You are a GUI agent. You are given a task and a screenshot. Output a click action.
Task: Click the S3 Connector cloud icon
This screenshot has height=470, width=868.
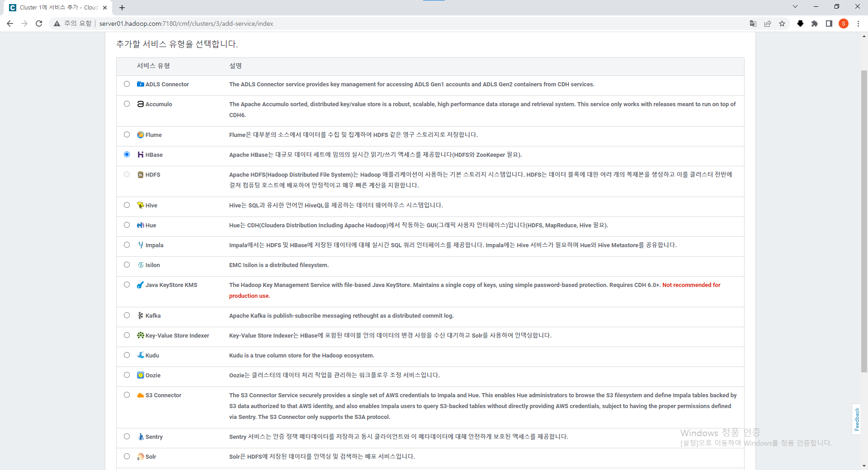pos(141,395)
